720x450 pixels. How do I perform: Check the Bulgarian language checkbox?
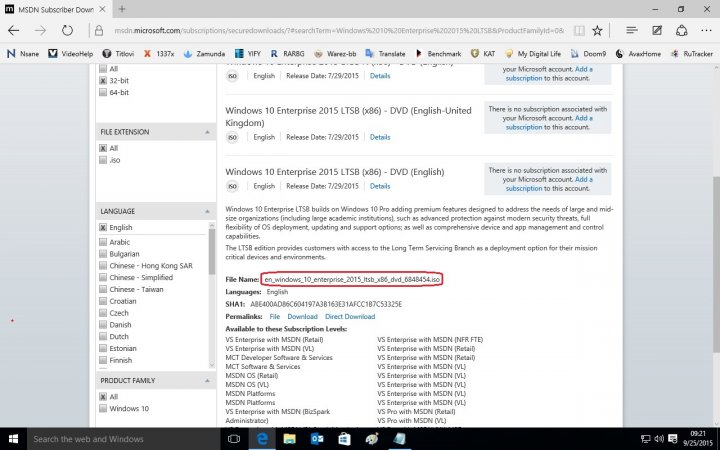103,254
